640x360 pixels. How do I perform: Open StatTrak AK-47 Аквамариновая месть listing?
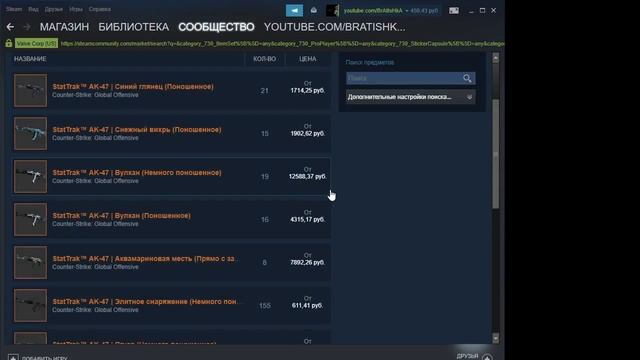(x=146, y=258)
